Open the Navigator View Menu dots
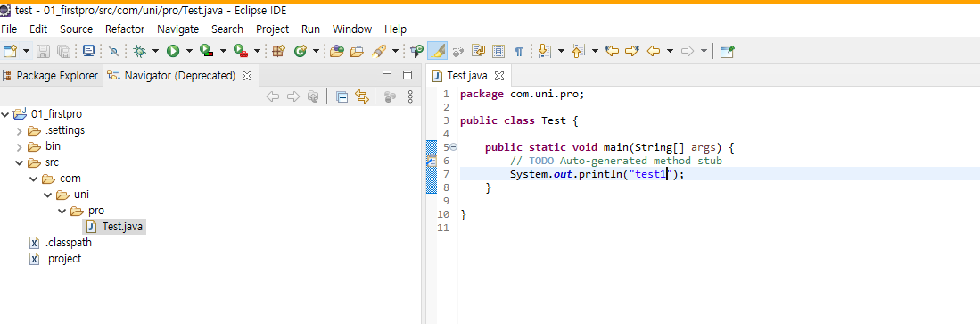The image size is (980, 324). coord(410,96)
